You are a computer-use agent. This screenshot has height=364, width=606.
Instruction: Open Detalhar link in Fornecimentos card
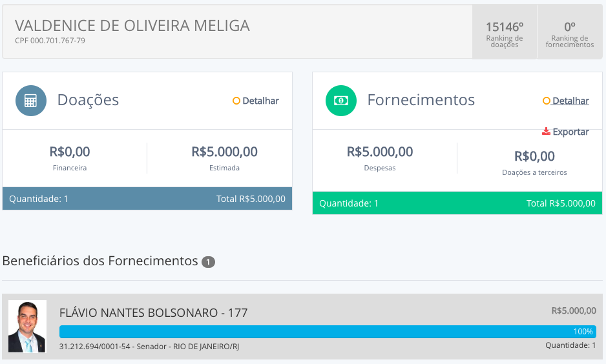click(570, 101)
